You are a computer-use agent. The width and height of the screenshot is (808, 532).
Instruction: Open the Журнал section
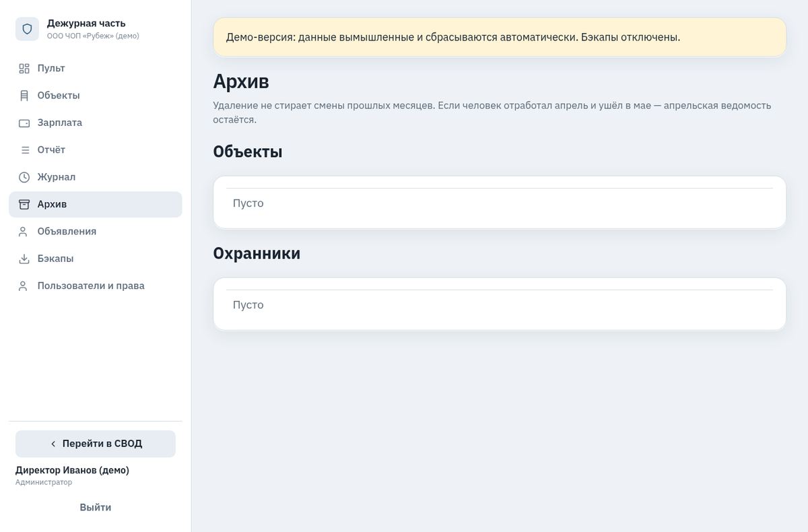[x=96, y=177]
